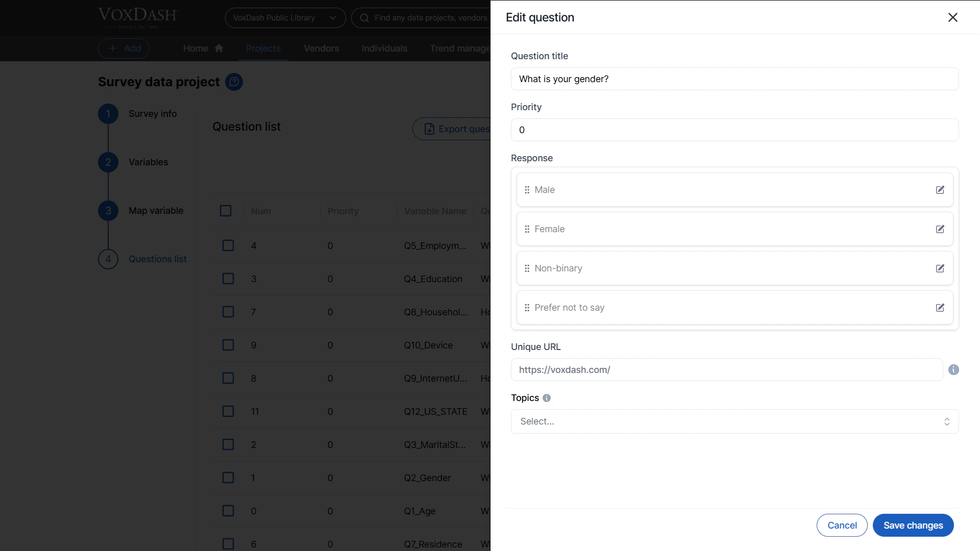This screenshot has height=551, width=980.
Task: Sort by Variable Name column header
Action: [x=435, y=211]
